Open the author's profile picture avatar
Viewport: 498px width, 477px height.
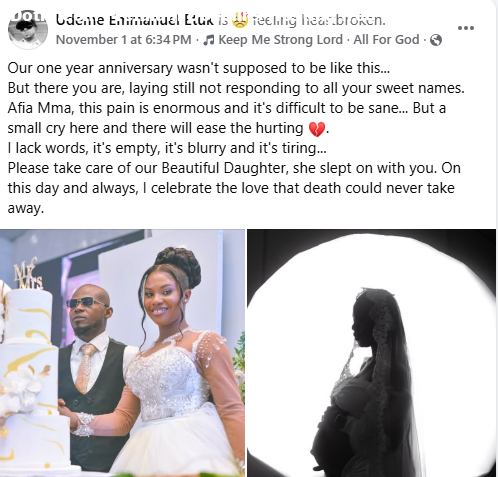28,29
